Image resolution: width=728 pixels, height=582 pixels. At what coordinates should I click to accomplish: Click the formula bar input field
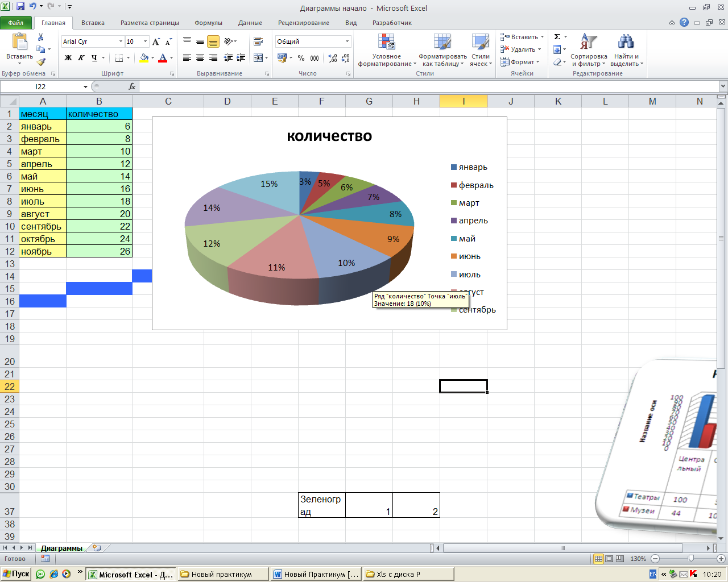coord(429,86)
